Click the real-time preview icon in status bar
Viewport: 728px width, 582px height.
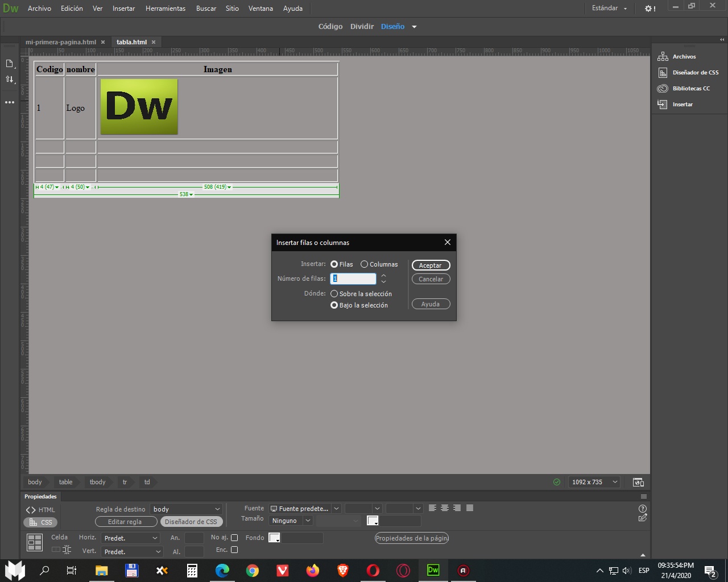[x=638, y=482]
